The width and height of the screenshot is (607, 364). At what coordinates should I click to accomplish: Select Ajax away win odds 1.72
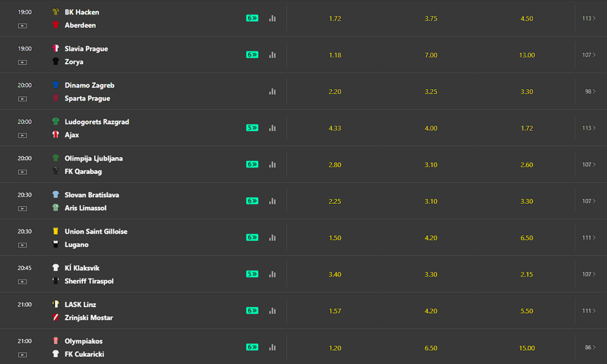pos(526,128)
